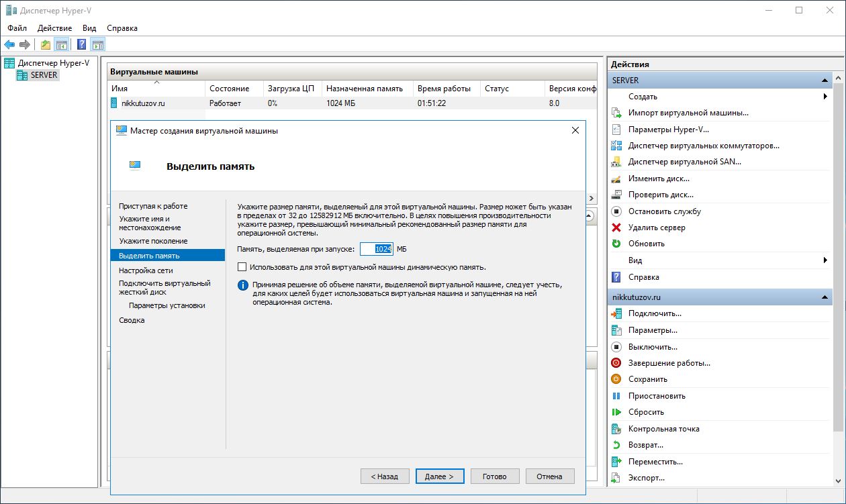Click the Отмена button in wizard

(549, 476)
